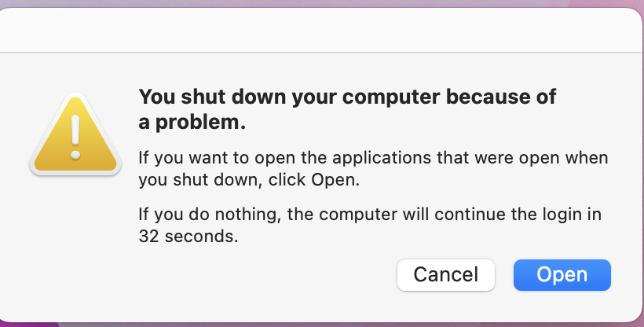
Task: Click the text 'you shut down, click Open.'
Action: (248, 179)
